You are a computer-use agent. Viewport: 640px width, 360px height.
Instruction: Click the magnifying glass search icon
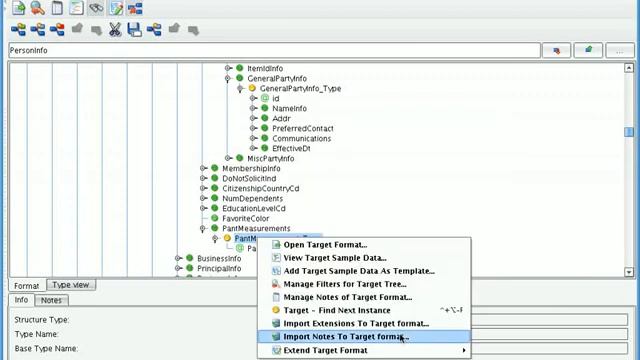38,8
